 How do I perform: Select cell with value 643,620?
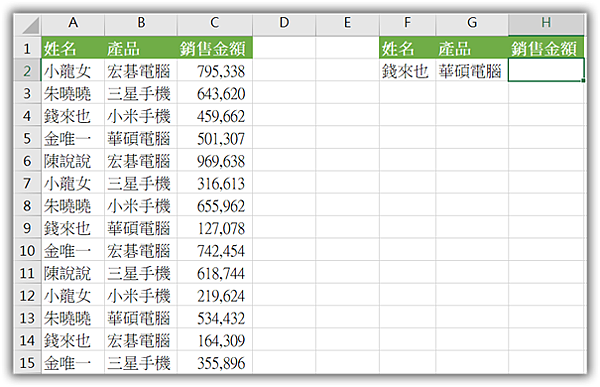pyautogui.click(x=215, y=93)
